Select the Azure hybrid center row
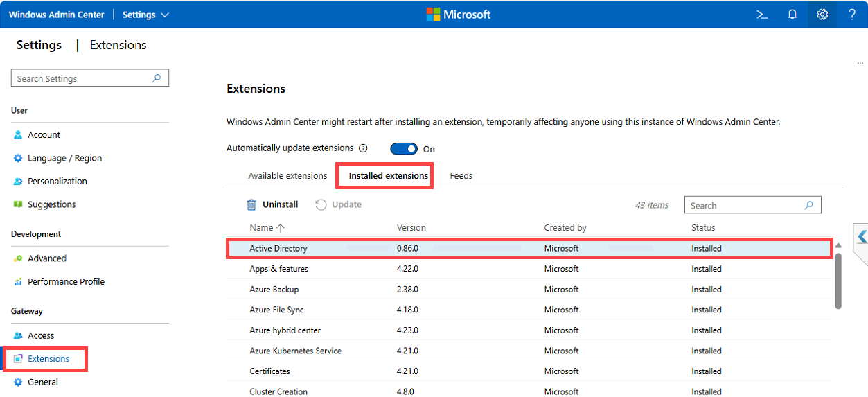The image size is (868, 397). point(530,330)
